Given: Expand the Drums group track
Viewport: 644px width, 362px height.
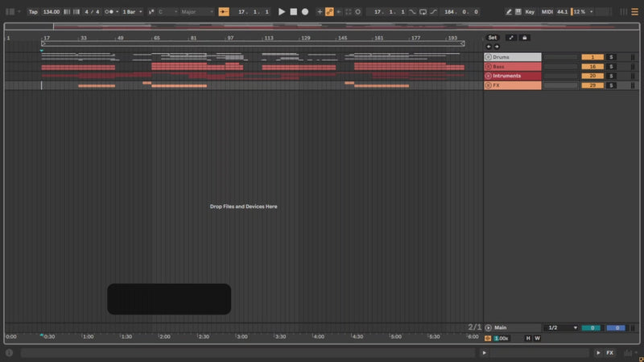Looking at the screenshot, I should 488,57.
